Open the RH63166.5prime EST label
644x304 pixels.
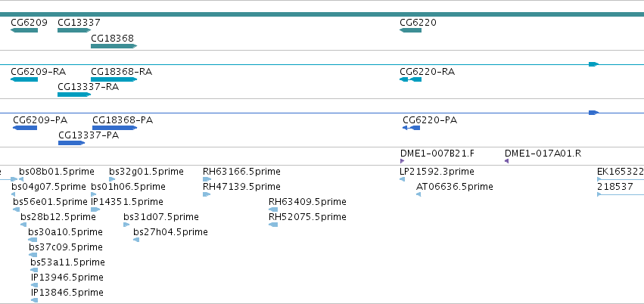[241, 171]
